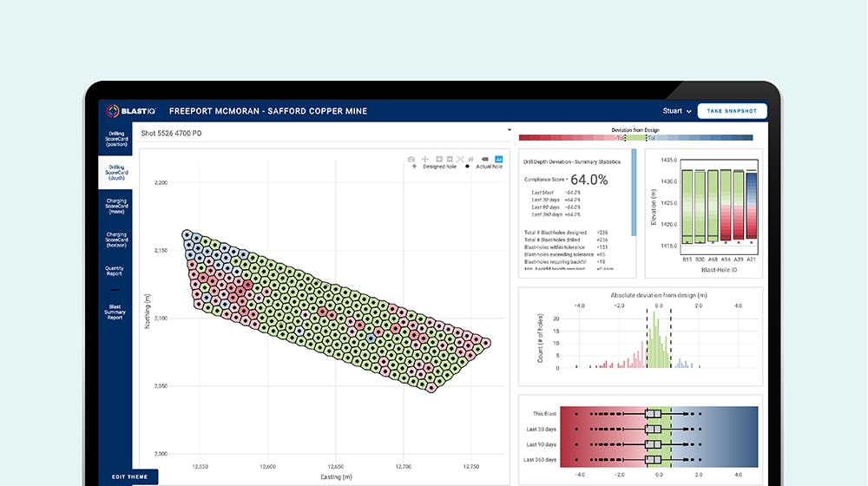Click the summary statistics panel scrollbar
Image resolution: width=868 pixels, height=486 pixels.
(634, 193)
